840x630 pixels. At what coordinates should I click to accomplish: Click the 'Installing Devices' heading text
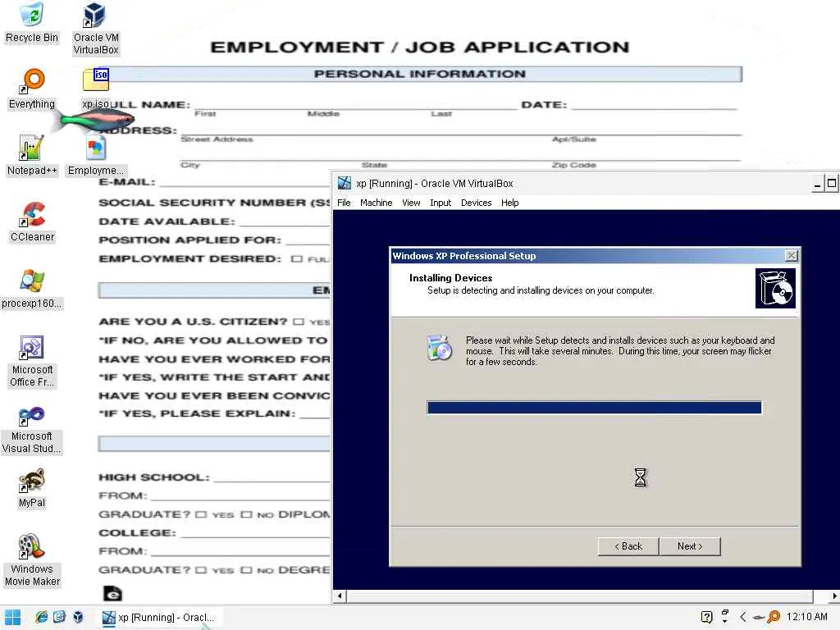(x=450, y=277)
